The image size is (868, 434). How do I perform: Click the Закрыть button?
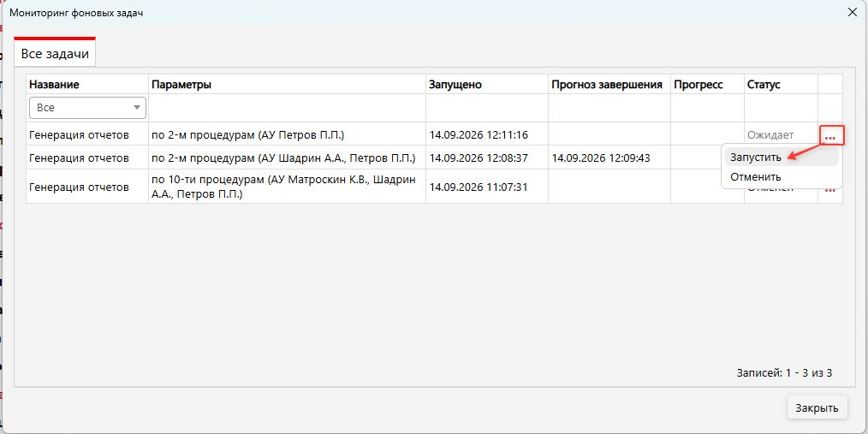tap(817, 408)
